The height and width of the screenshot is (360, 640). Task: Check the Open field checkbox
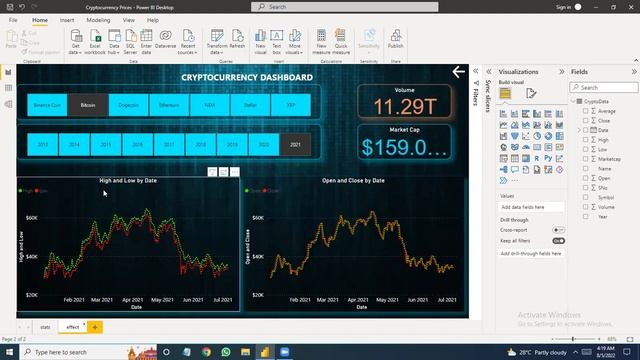[x=586, y=178]
